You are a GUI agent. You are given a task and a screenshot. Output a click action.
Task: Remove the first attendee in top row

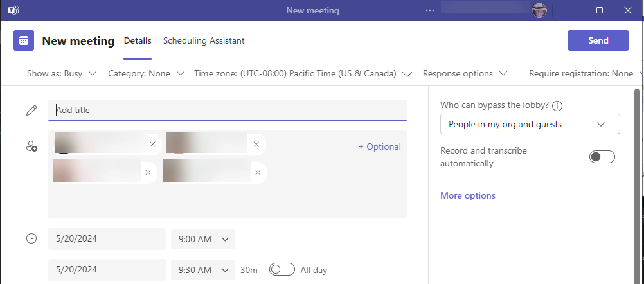pos(152,145)
